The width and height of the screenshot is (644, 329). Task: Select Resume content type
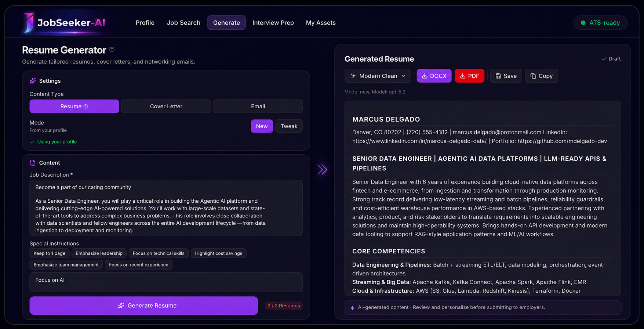click(x=74, y=106)
